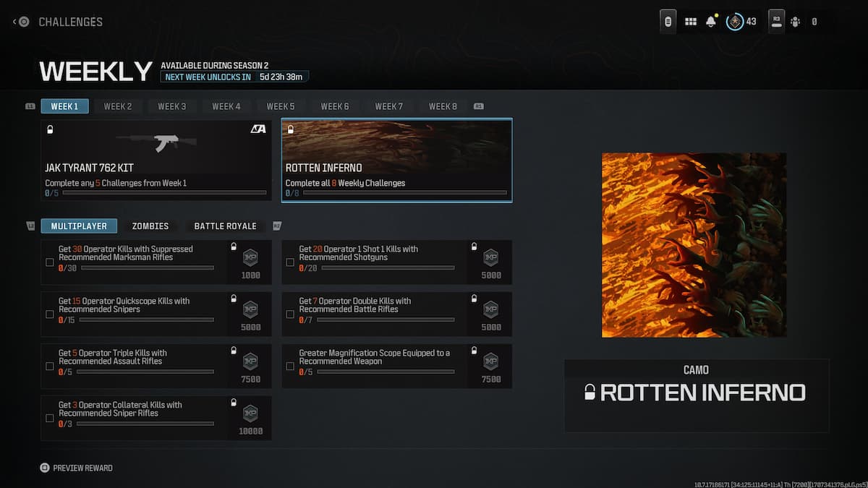Switch to the Zombies challenges tab

click(x=150, y=226)
